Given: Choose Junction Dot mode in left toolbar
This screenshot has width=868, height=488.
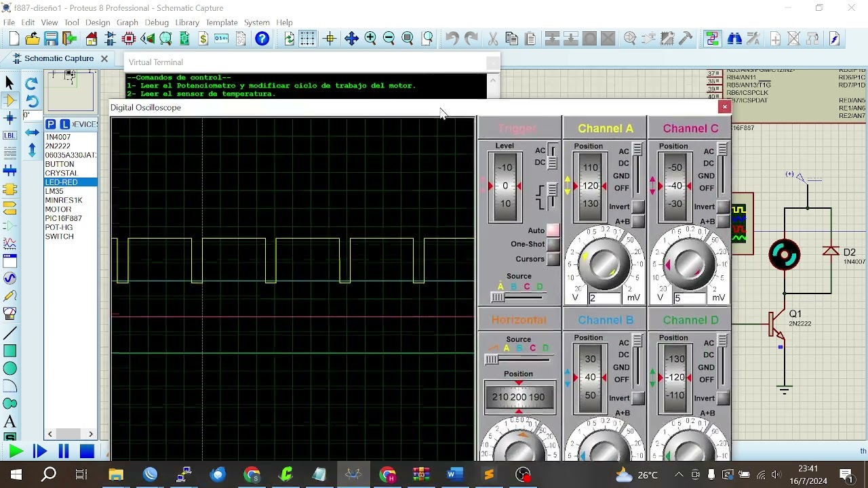Looking at the screenshot, I should pos(9,118).
